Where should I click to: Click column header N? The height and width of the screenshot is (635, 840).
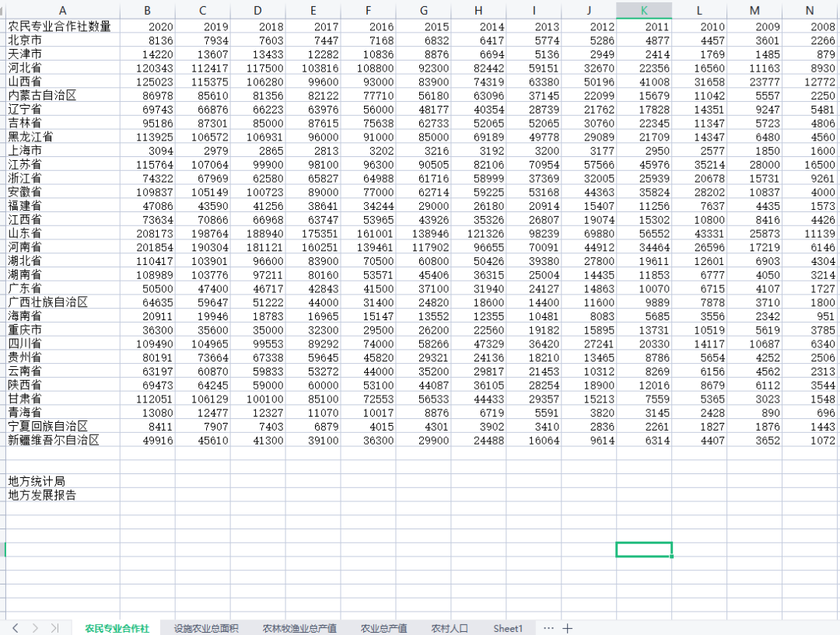tap(810, 10)
